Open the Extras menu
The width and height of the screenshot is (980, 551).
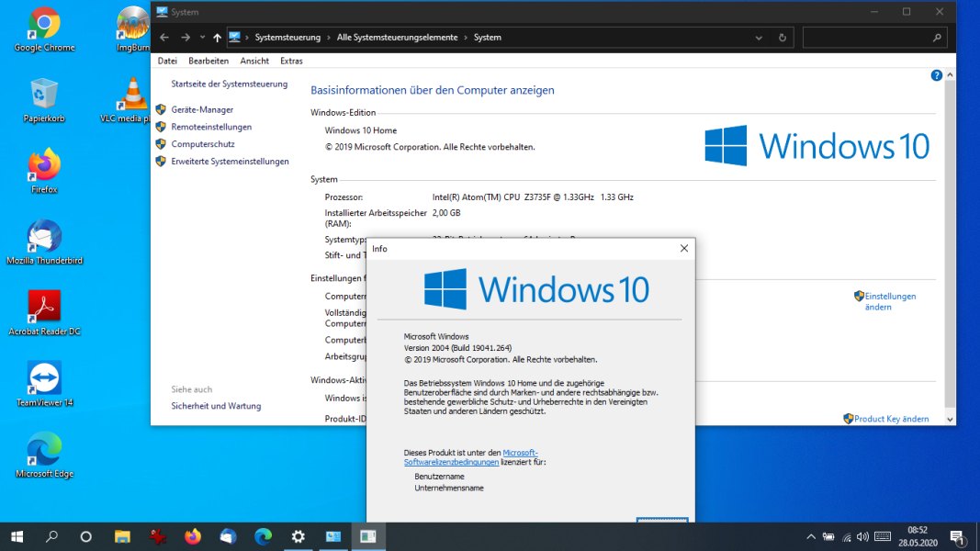click(291, 61)
